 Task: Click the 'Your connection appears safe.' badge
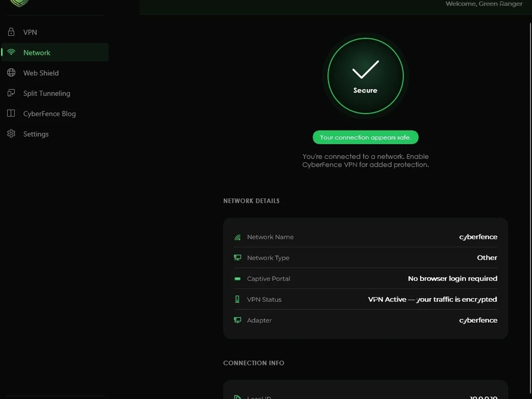pyautogui.click(x=365, y=137)
